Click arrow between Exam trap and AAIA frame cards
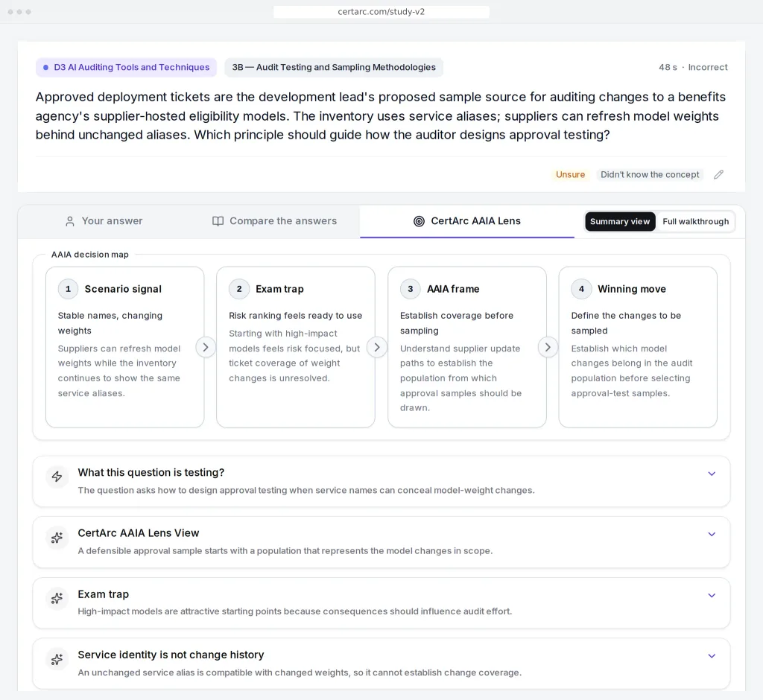Image resolution: width=763 pixels, height=700 pixels. pos(377,347)
